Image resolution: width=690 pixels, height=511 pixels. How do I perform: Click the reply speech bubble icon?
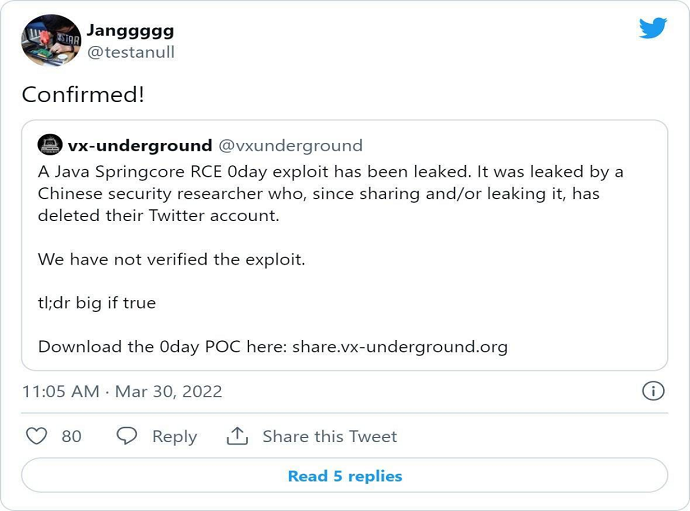(x=127, y=436)
